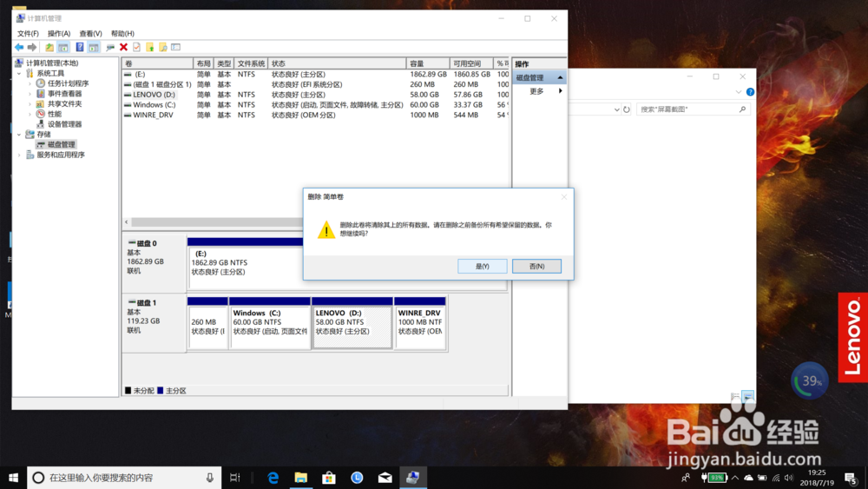
Task: Select 任务计划程序 in the tree
Action: click(68, 83)
